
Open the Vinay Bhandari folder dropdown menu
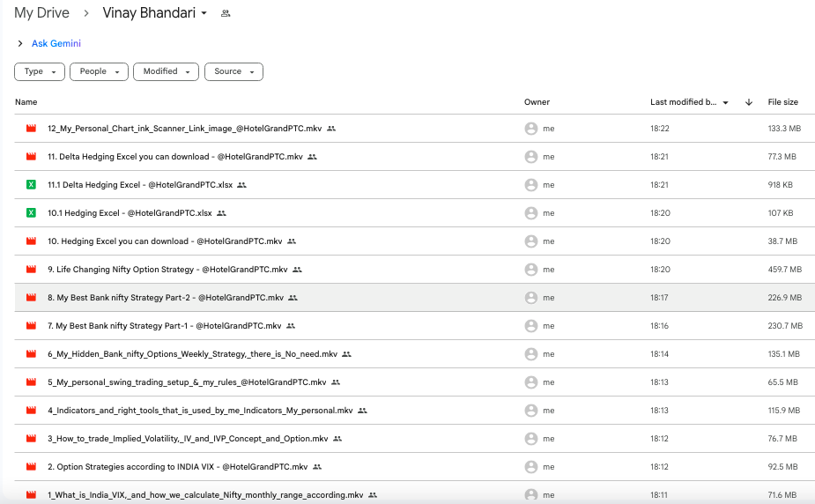(204, 13)
